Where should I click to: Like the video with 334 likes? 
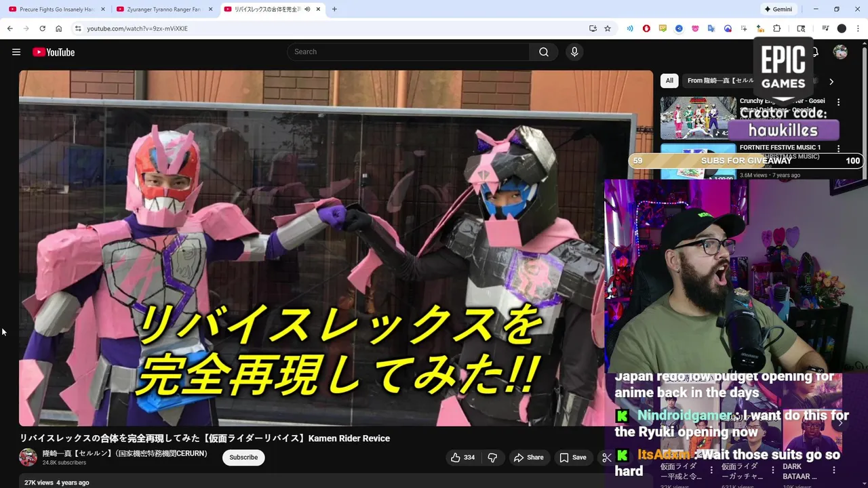tap(462, 457)
